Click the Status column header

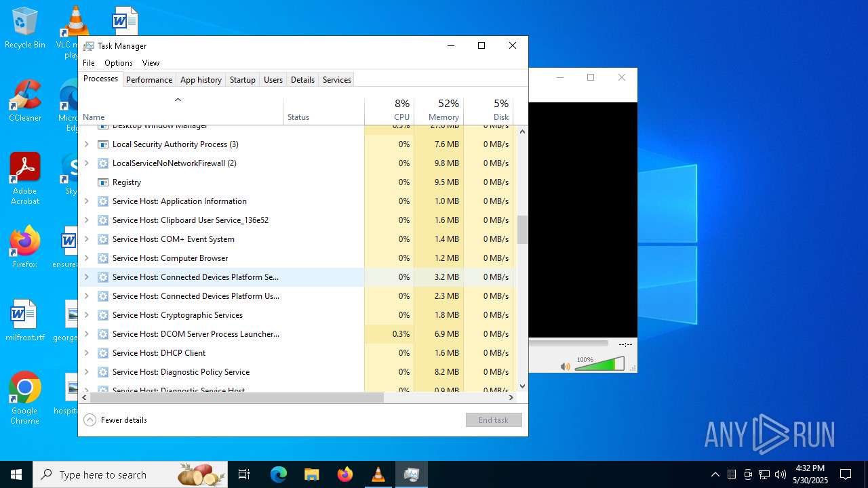point(323,111)
